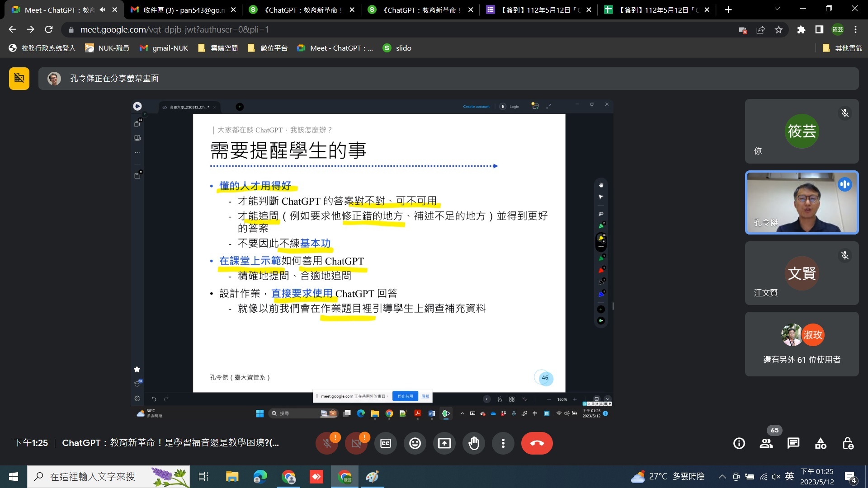
Task: Reload the Meet page
Action: tap(49, 30)
